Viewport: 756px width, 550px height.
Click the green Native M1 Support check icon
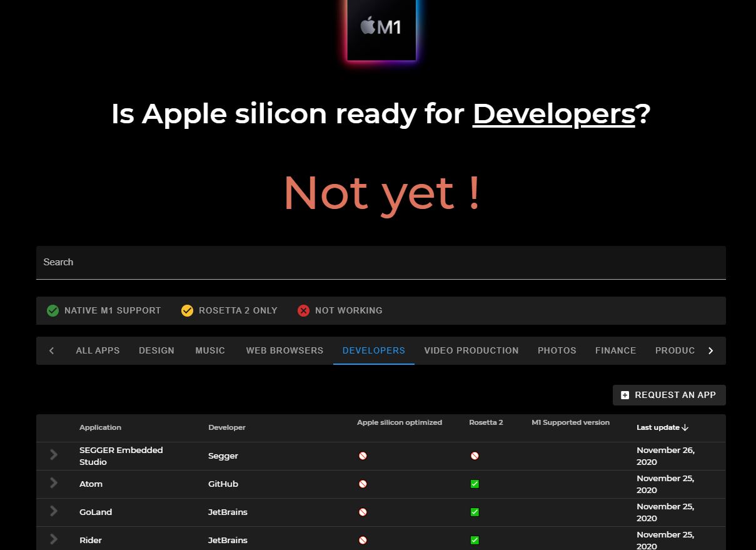tap(53, 310)
